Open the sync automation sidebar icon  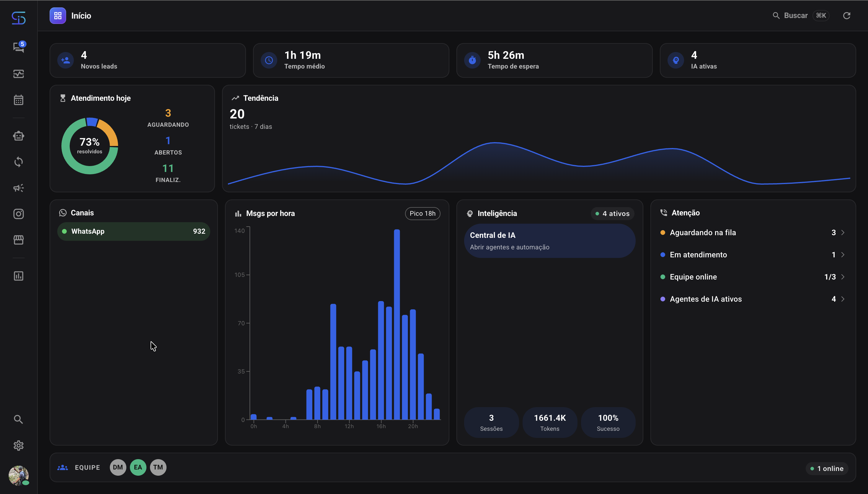pyautogui.click(x=19, y=162)
